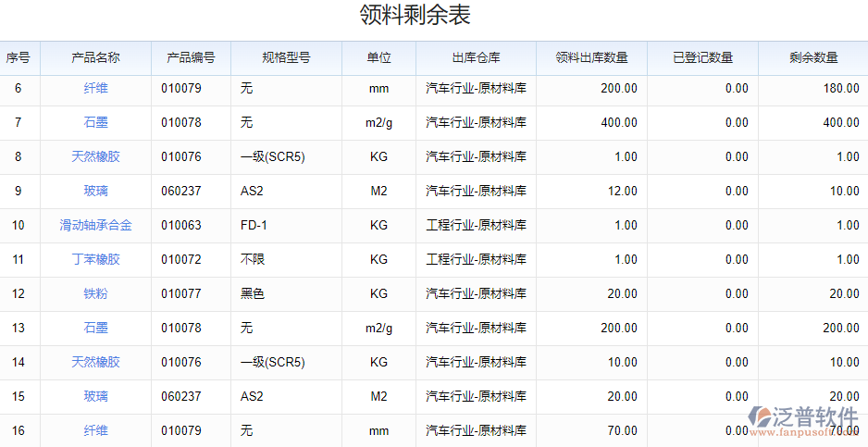Viewport: 868px width, 447px height.
Task: Open the 石墨 link in row 7
Action: 95,123
